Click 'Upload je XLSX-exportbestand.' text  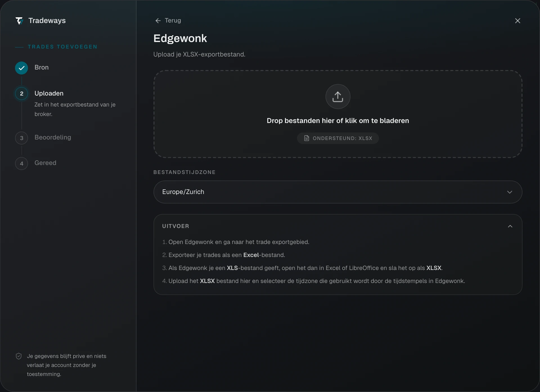coord(199,54)
